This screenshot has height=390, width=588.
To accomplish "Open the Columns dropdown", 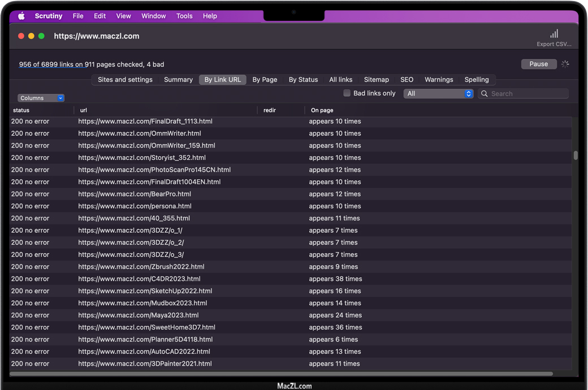I will pos(41,98).
